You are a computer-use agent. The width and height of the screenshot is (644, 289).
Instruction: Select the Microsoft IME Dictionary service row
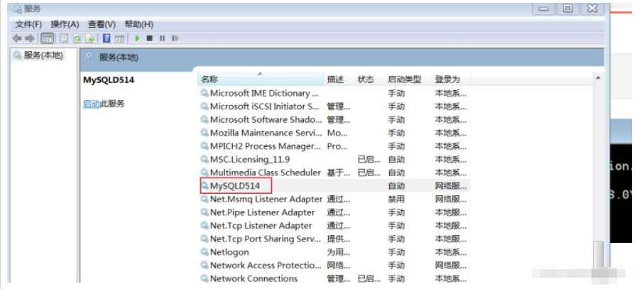click(334, 93)
